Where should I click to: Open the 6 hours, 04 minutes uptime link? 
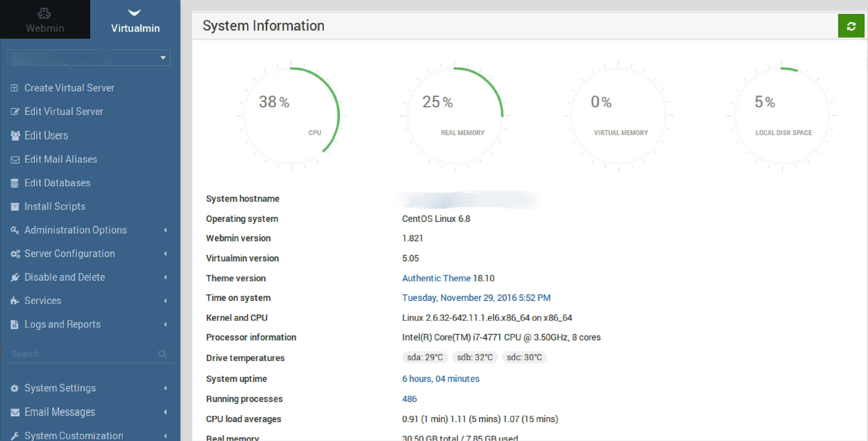coord(440,379)
